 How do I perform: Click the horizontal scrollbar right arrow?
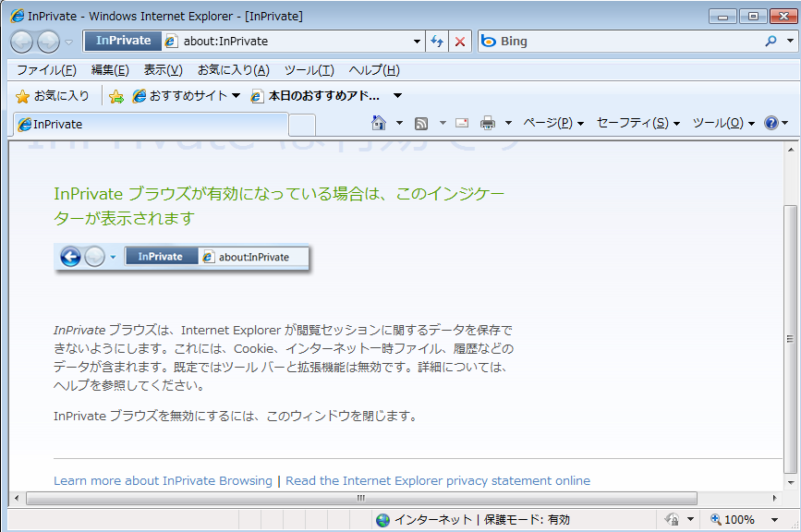pos(775,499)
